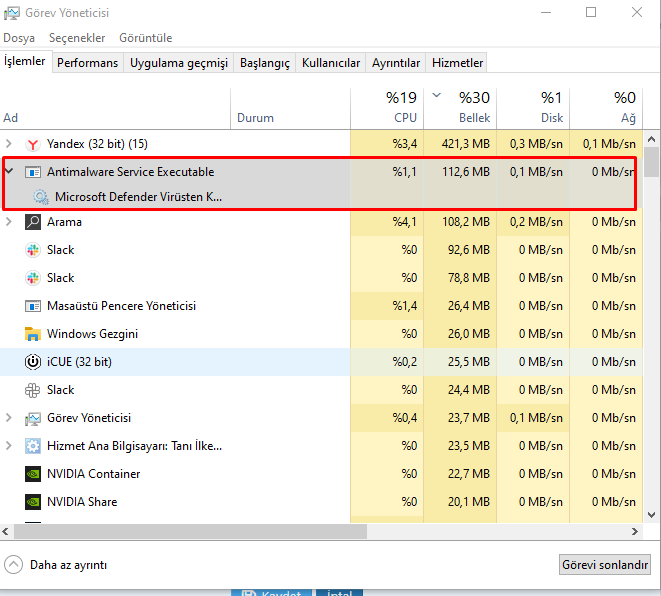Switch to the Uygulama geçmişi tab
Viewport: 661px width, 596px height.
click(x=179, y=63)
